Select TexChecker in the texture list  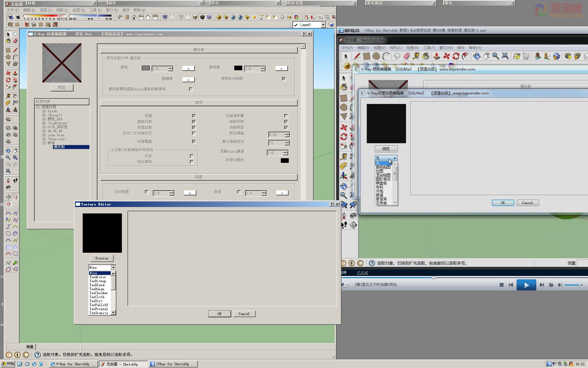(x=99, y=293)
